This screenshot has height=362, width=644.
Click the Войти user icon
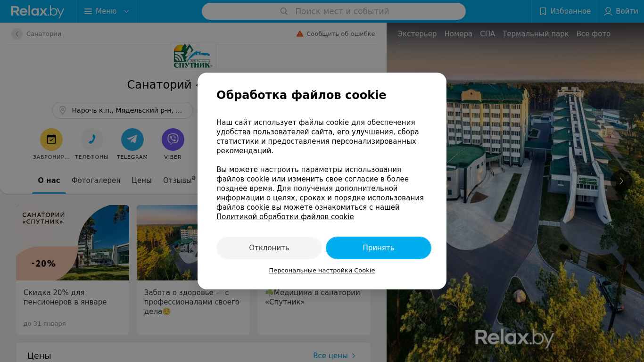[608, 11]
